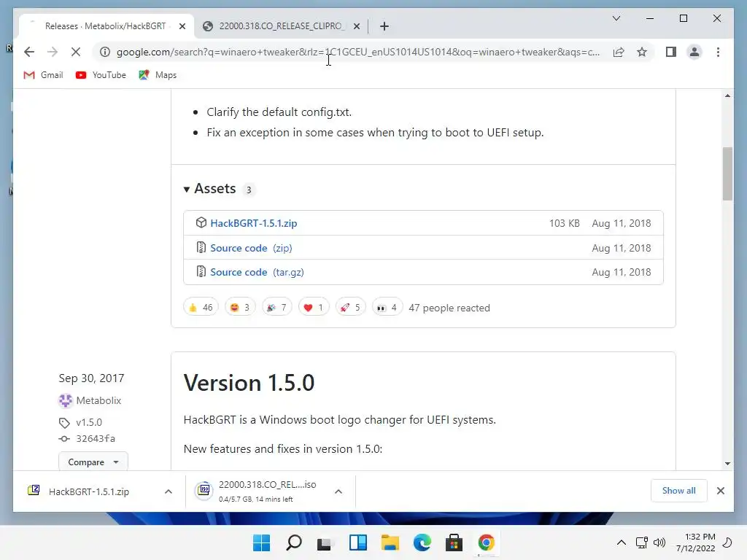This screenshot has width=747, height=560.
Task: Open volume tray icon
Action: pos(659,542)
